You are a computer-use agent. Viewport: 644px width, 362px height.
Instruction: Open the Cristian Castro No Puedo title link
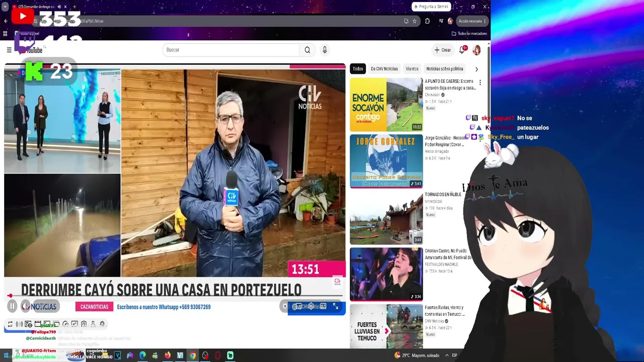tap(448, 254)
